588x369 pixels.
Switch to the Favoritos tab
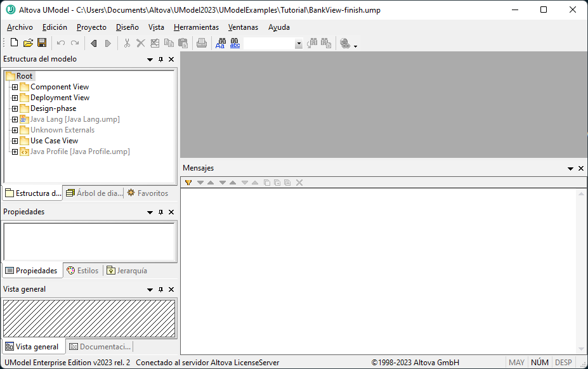[x=148, y=193]
